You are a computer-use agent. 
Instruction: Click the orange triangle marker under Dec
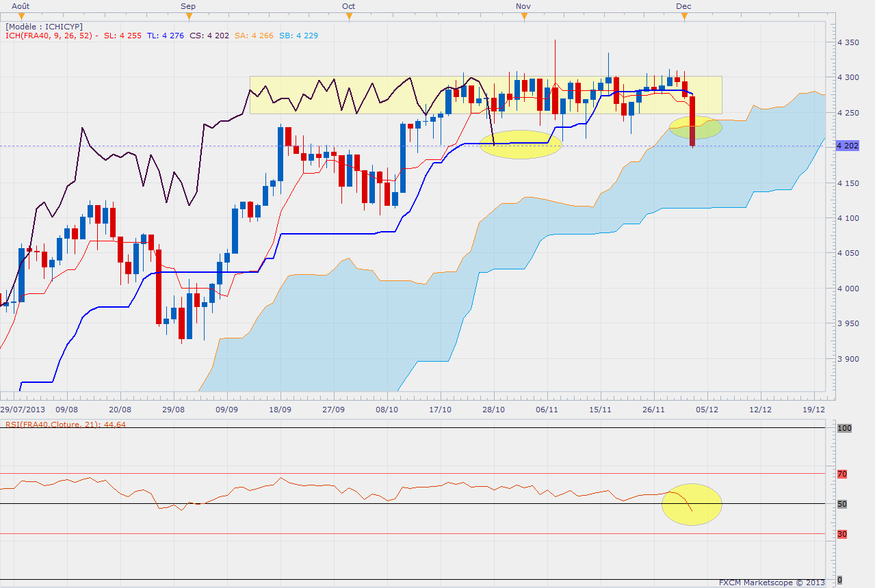click(683, 16)
